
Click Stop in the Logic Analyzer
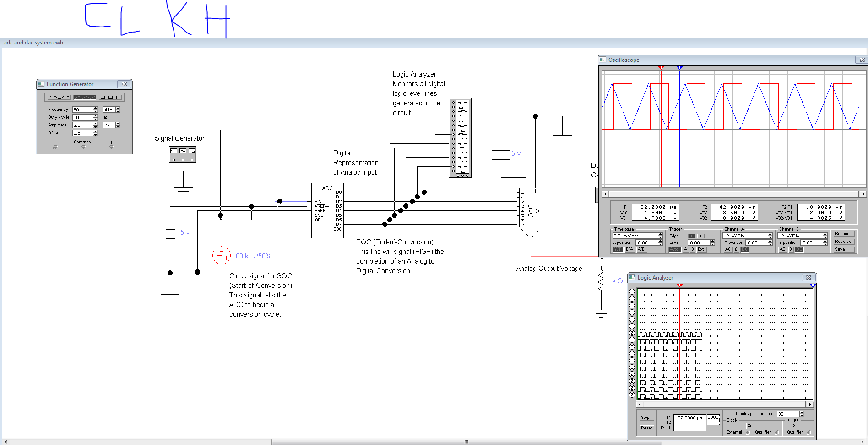click(x=646, y=418)
